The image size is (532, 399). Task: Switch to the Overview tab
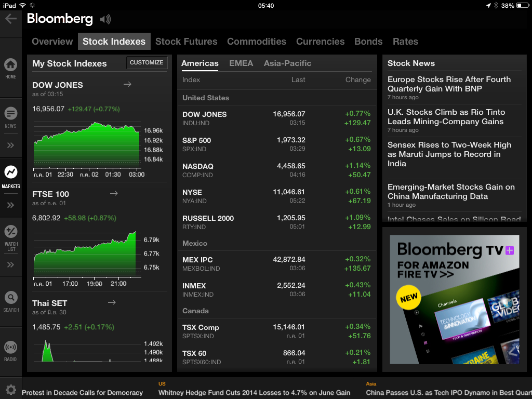[52, 42]
